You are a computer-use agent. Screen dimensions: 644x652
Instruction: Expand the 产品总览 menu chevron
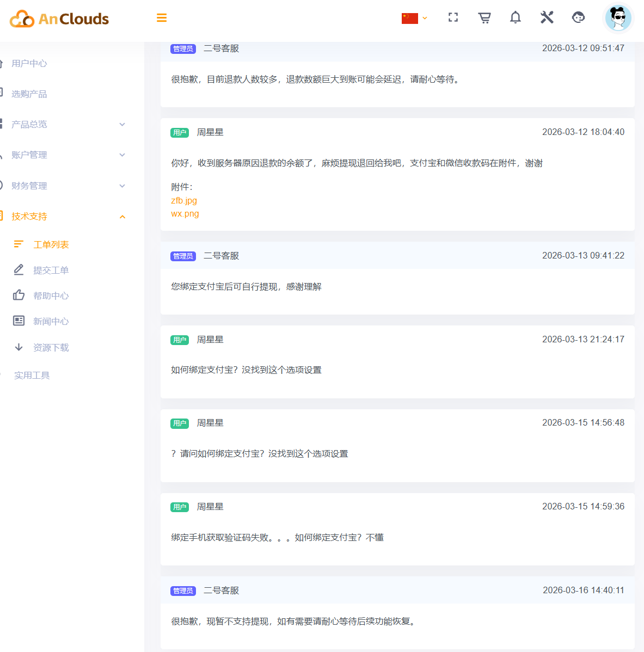(122, 124)
